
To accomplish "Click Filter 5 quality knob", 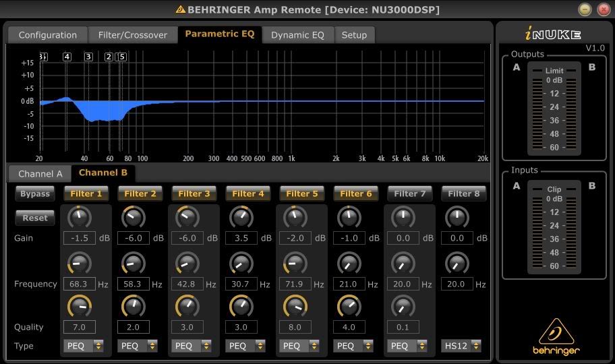I will pos(295,306).
